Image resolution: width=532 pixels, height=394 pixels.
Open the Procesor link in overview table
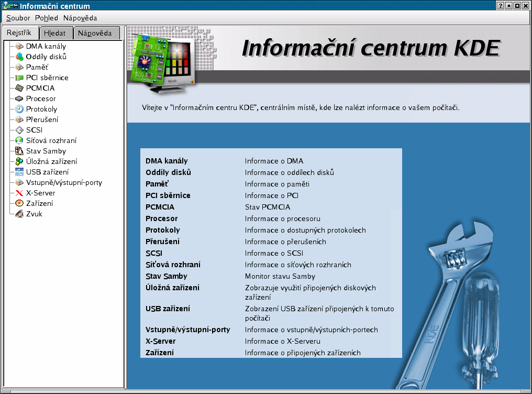(161, 218)
